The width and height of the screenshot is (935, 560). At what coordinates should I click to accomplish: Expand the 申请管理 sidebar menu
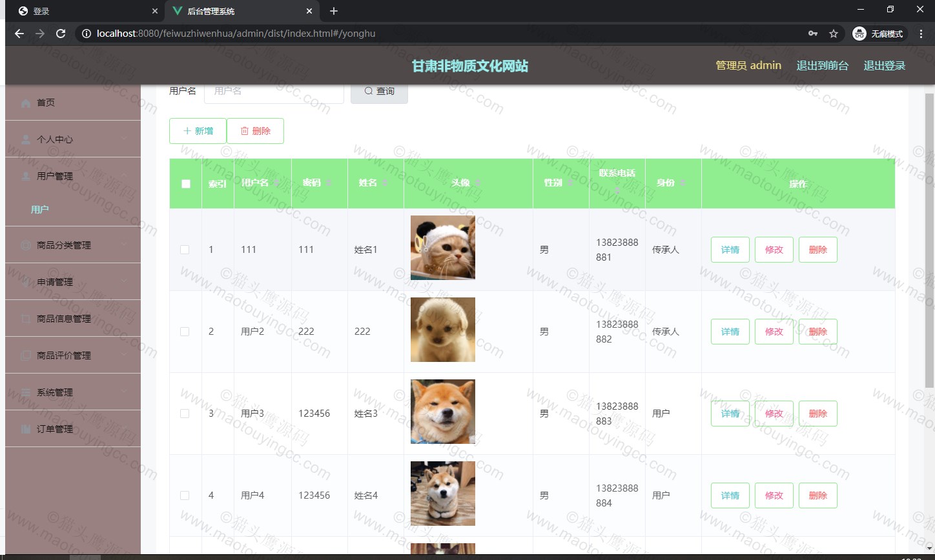[x=73, y=282]
